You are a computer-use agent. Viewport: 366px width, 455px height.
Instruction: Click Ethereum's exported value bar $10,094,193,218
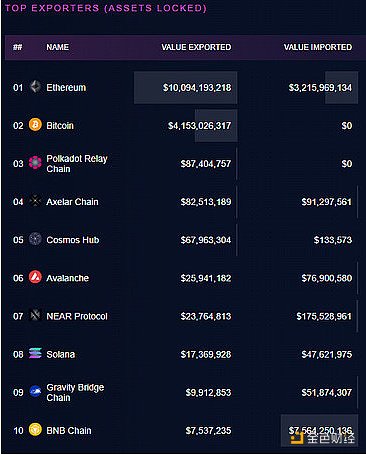click(186, 88)
